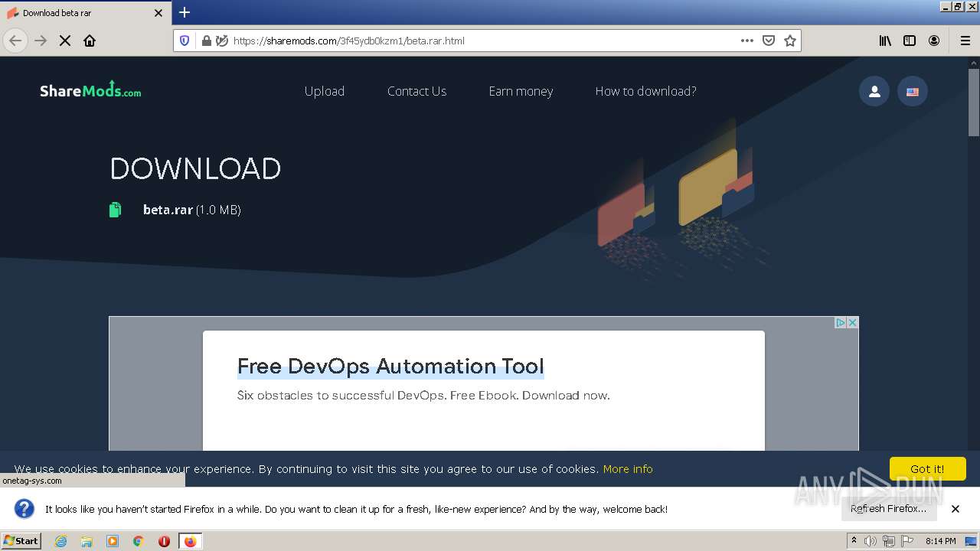Image resolution: width=980 pixels, height=551 pixels.
Task: Accept cookies with Got it! button
Action: click(x=927, y=468)
